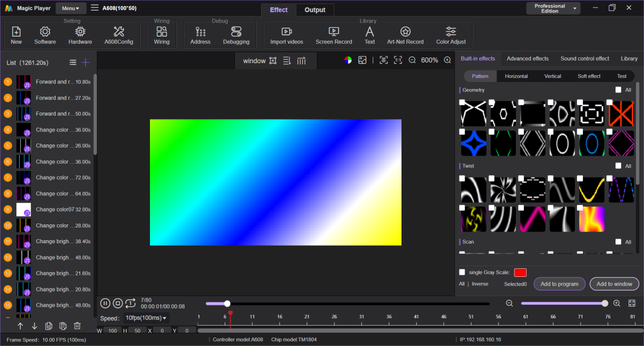This screenshot has height=346, width=644.
Task: Click the vertical lines arrangement icon
Action: [301, 61]
